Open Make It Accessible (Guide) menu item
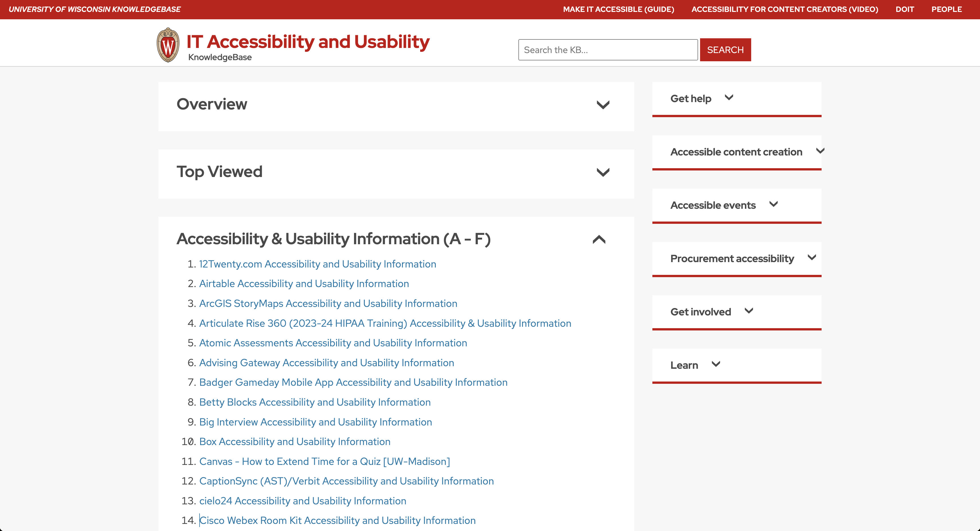Image resolution: width=980 pixels, height=531 pixels. click(618, 10)
